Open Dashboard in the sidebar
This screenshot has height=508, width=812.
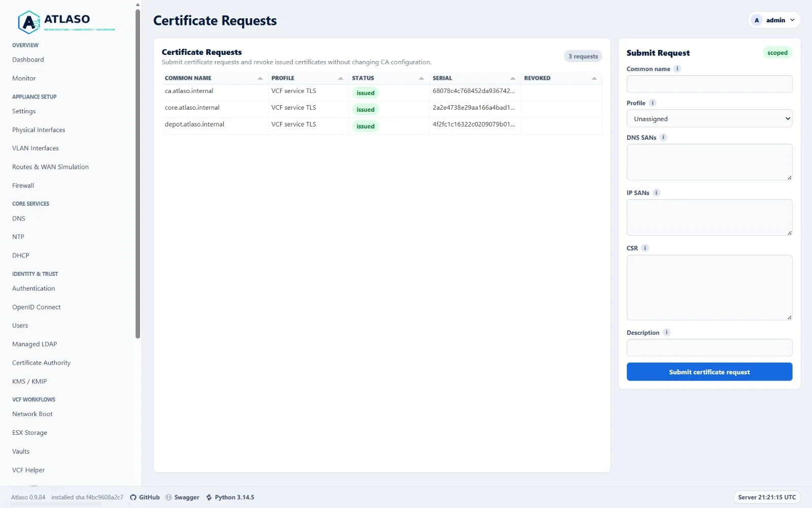point(28,59)
